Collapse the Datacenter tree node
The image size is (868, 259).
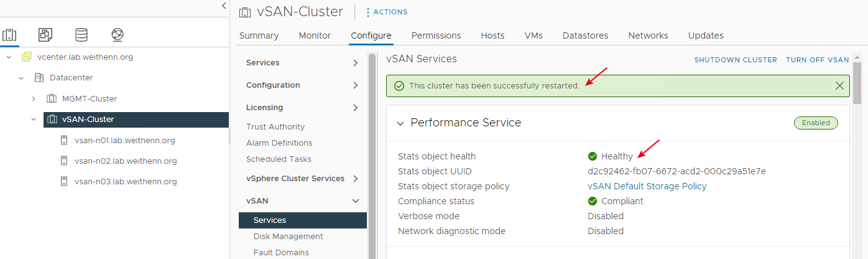click(22, 78)
